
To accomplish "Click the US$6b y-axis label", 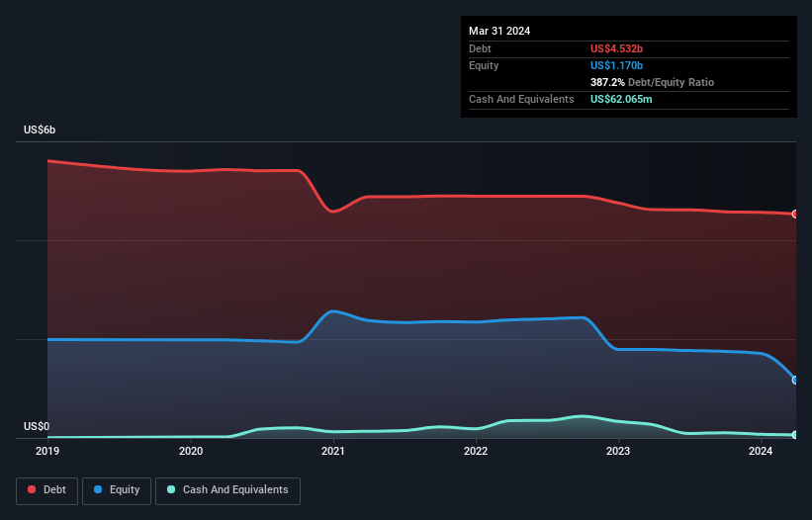I will pyautogui.click(x=40, y=130).
